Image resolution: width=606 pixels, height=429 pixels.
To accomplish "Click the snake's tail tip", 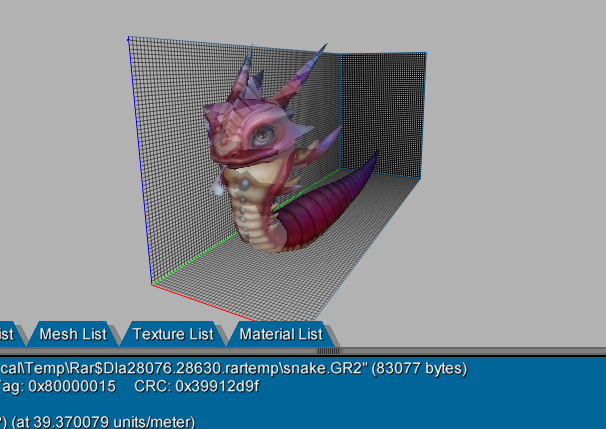I will (376, 156).
